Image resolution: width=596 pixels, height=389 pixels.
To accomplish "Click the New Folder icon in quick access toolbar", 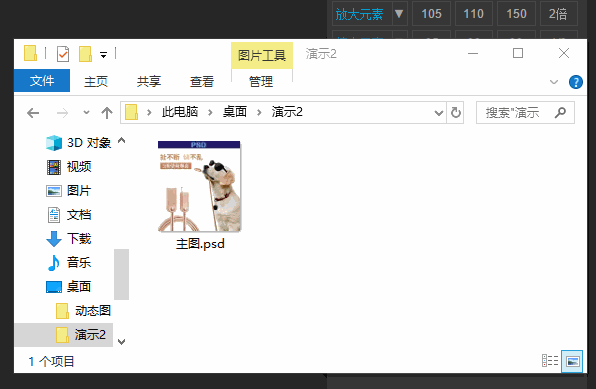I will pyautogui.click(x=85, y=54).
